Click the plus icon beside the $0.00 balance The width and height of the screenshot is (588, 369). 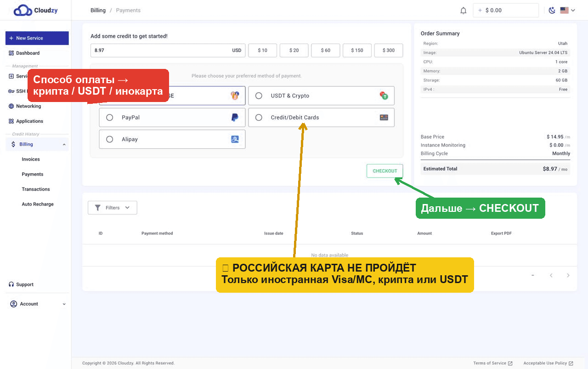pos(480,10)
